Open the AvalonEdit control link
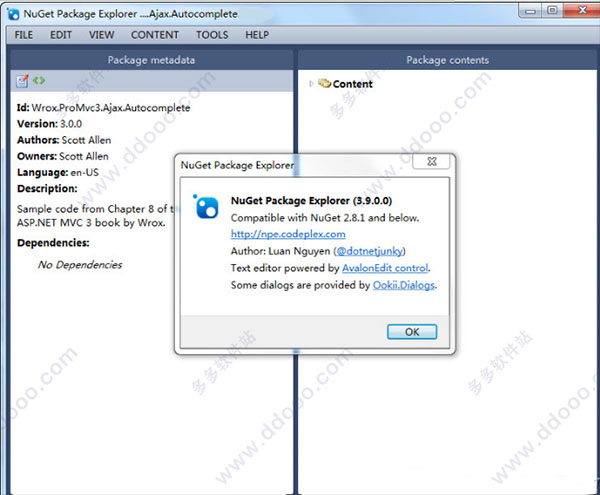Screen dimensions: 600x495 coord(385,268)
